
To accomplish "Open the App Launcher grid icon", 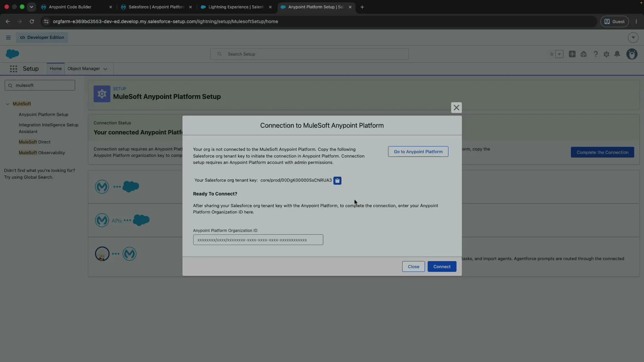I will 13,69.
